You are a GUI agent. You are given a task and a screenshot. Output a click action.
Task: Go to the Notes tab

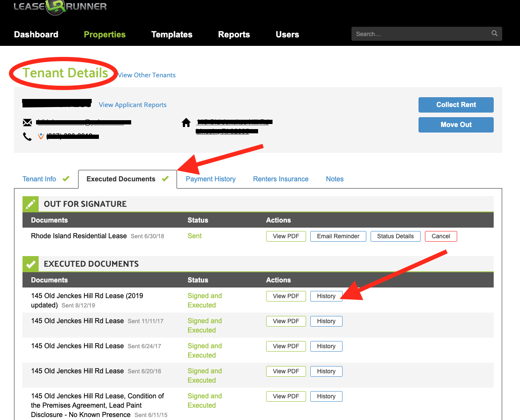pos(334,179)
